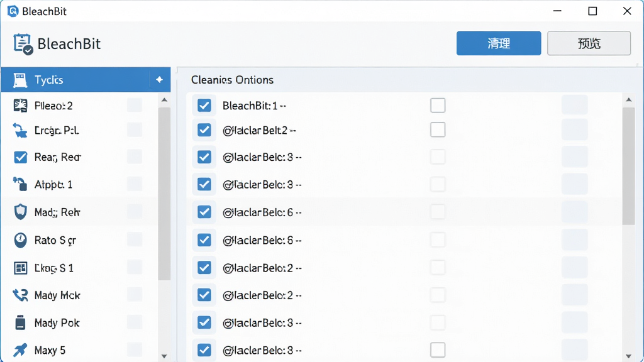Click the 预览 preview button
This screenshot has width=644, height=362.
589,43
